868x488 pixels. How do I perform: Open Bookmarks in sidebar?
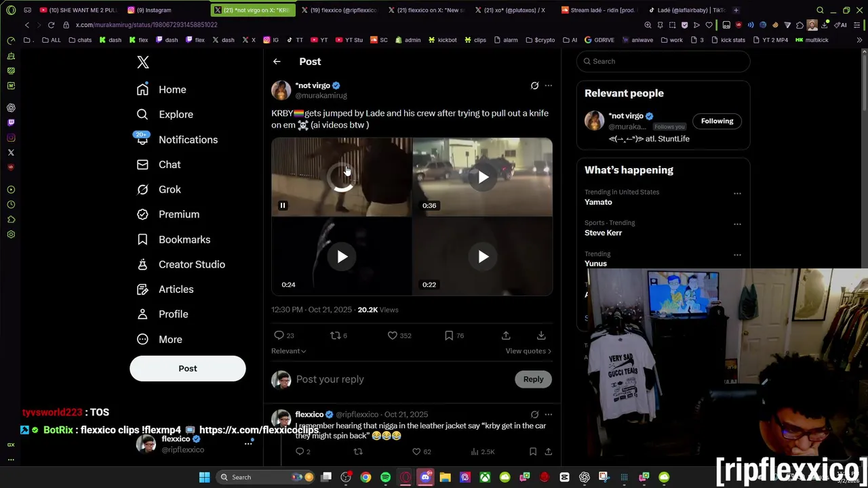pos(174,239)
